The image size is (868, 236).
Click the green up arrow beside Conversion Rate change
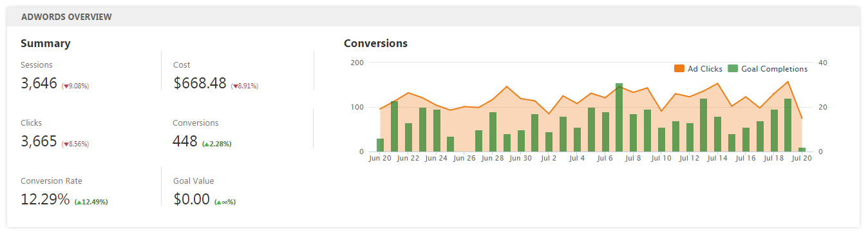click(79, 202)
